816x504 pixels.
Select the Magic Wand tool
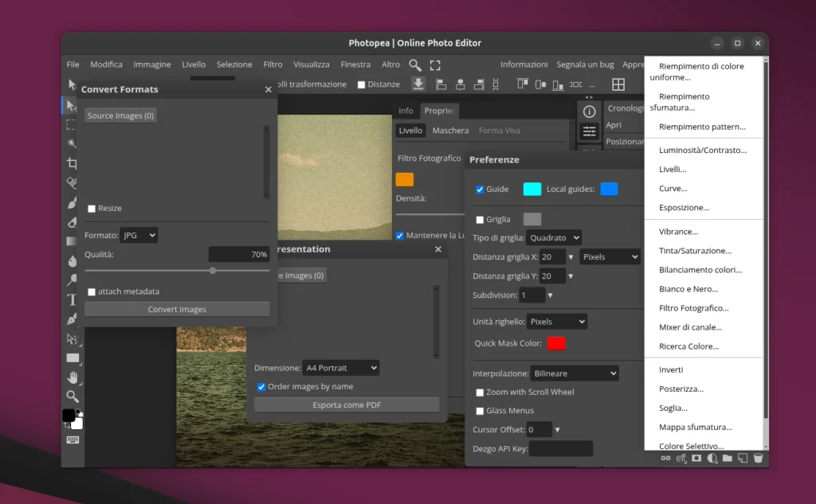[72, 144]
